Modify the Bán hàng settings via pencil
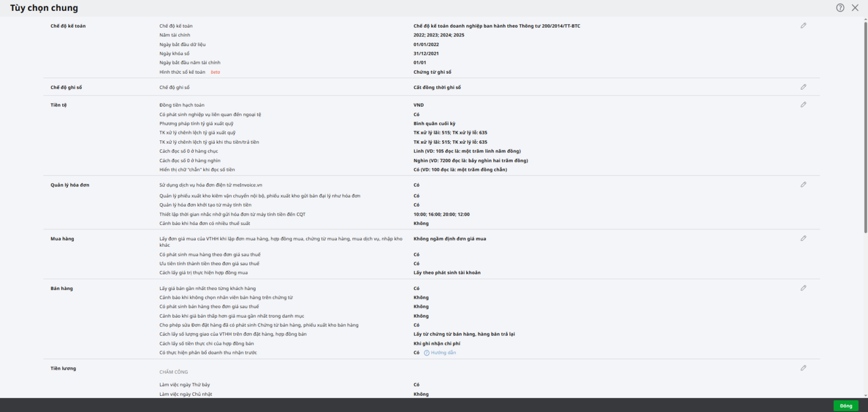The width and height of the screenshot is (868, 412). (x=803, y=288)
